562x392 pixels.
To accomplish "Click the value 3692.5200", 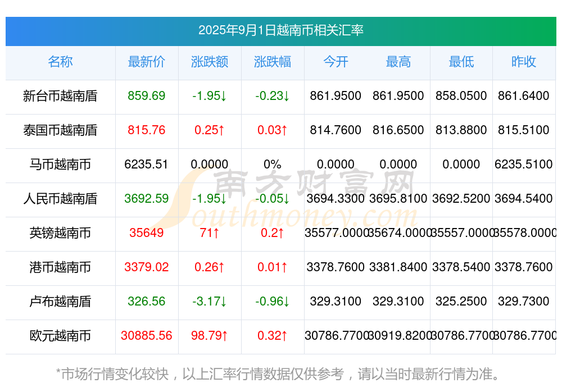I will click(461, 198).
